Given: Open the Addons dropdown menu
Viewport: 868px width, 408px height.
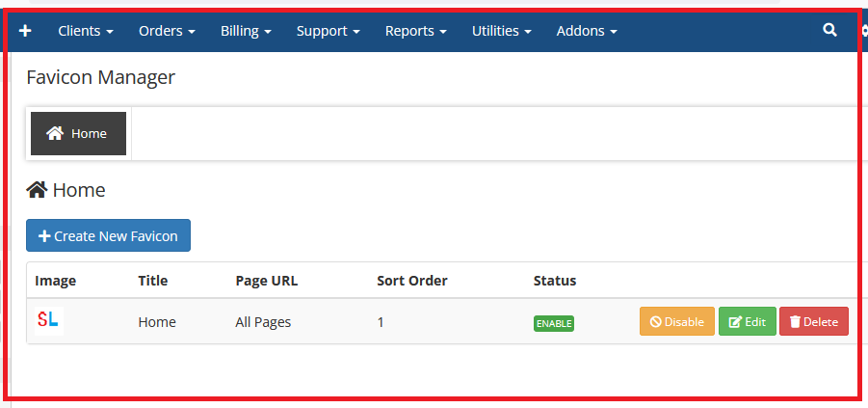Looking at the screenshot, I should click(587, 31).
